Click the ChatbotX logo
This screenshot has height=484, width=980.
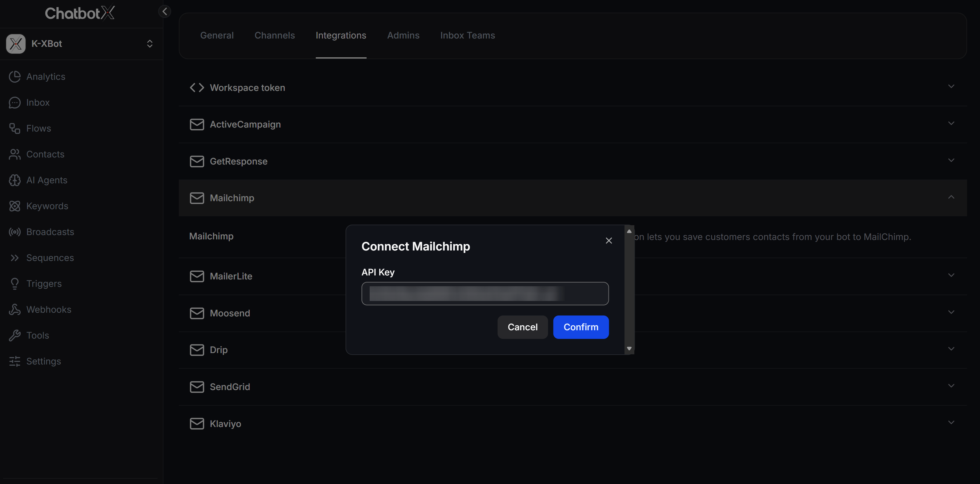[80, 13]
